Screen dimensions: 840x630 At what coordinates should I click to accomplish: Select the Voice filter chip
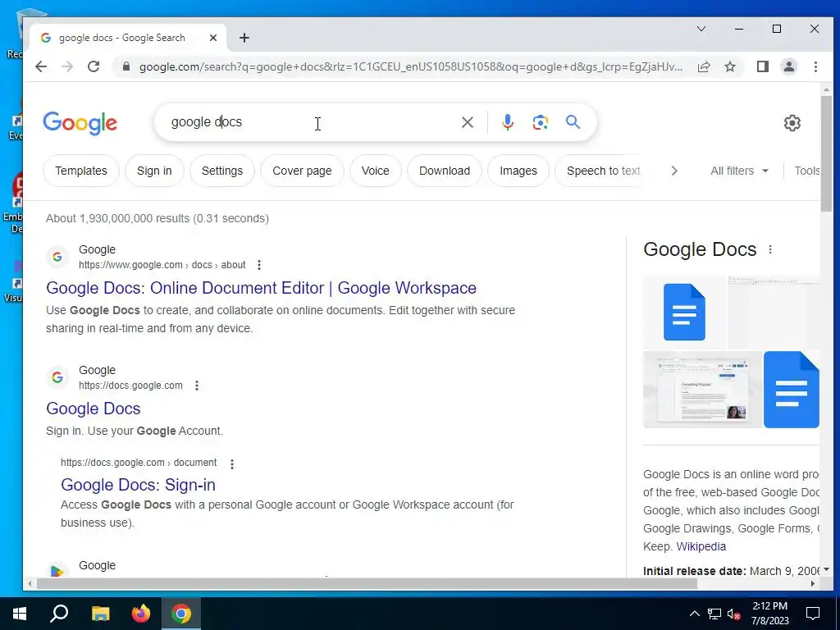[375, 171]
